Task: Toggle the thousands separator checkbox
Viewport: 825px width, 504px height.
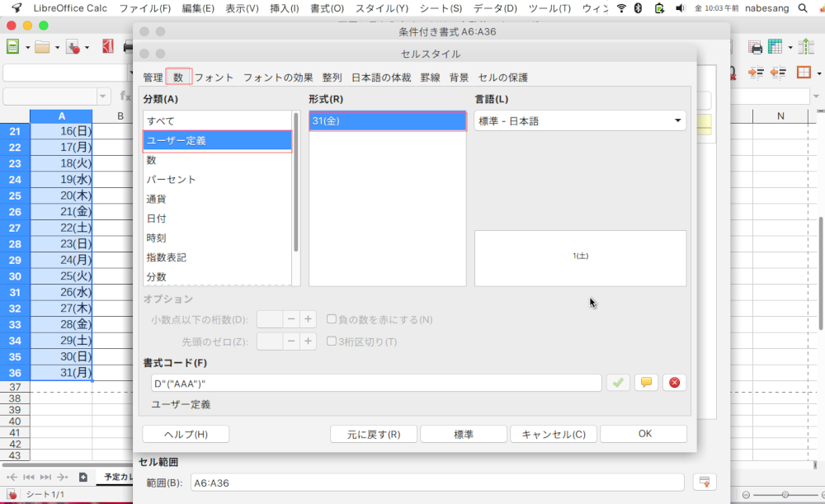Action: [332, 341]
